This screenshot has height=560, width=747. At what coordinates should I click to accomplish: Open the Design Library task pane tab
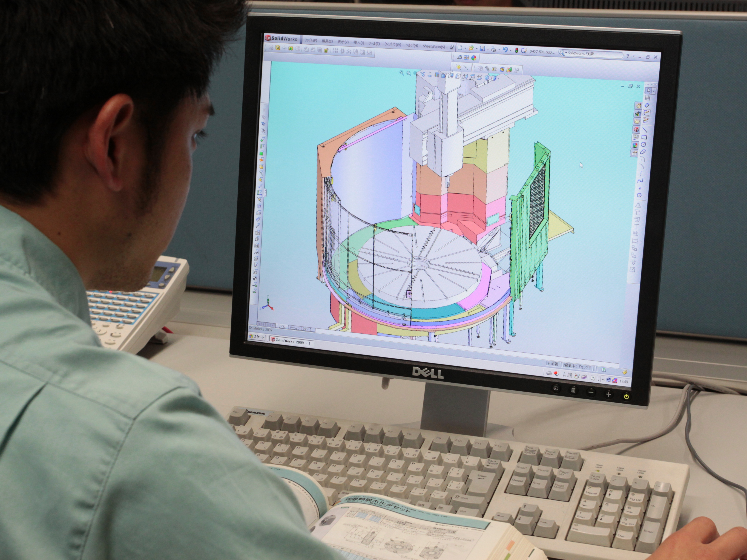pos(638,113)
